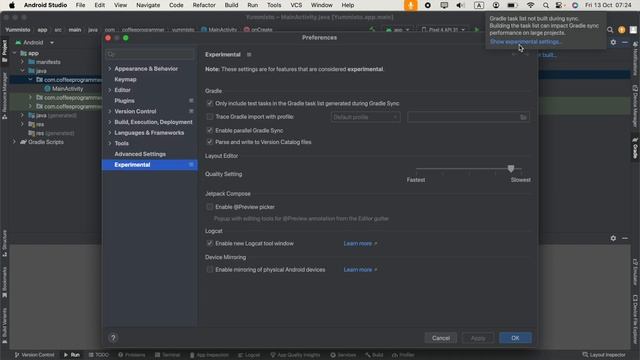Click Show experimental settings link

click(526, 42)
